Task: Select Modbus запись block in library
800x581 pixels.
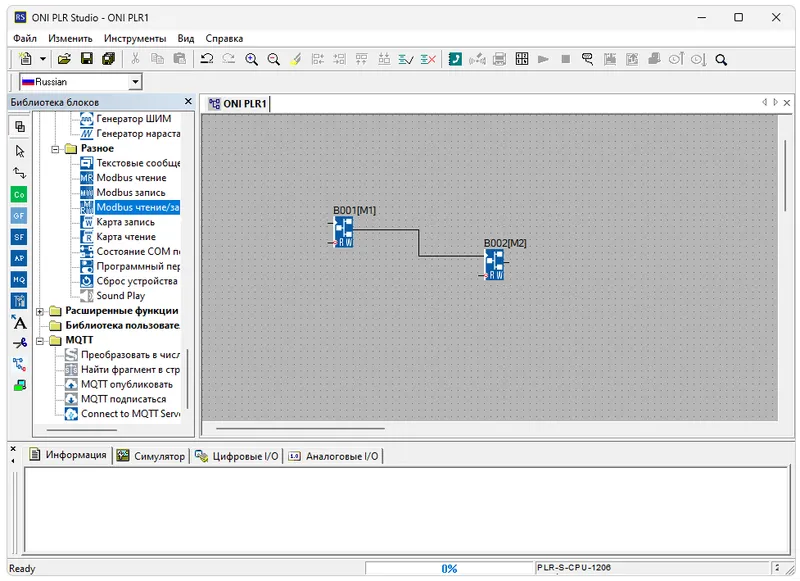Action: [131, 193]
